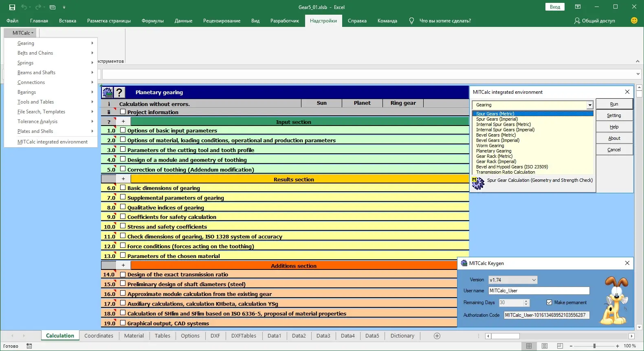Open the MITCalc dropdown menu

(20, 33)
